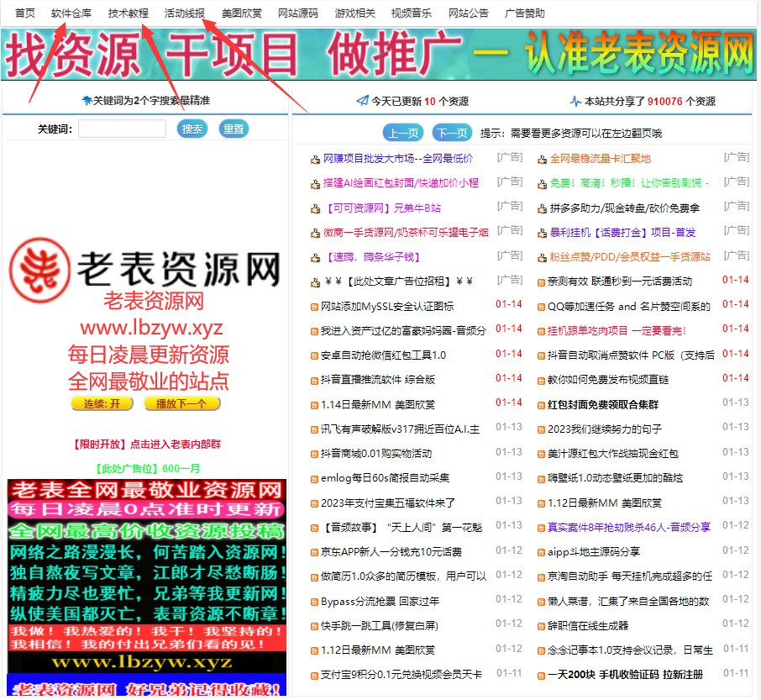This screenshot has width=761, height=700.
Task: Click the paper plane icon beside 今天已更新
Action: [x=362, y=101]
